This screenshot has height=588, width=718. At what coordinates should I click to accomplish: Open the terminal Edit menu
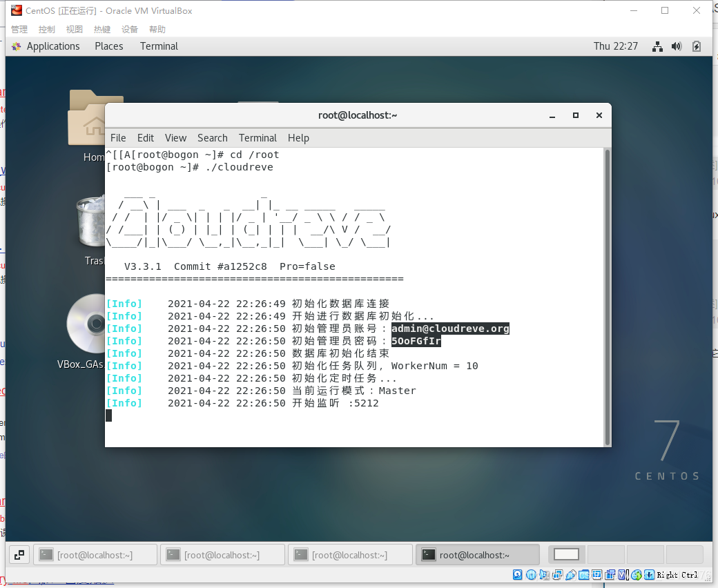coord(146,138)
